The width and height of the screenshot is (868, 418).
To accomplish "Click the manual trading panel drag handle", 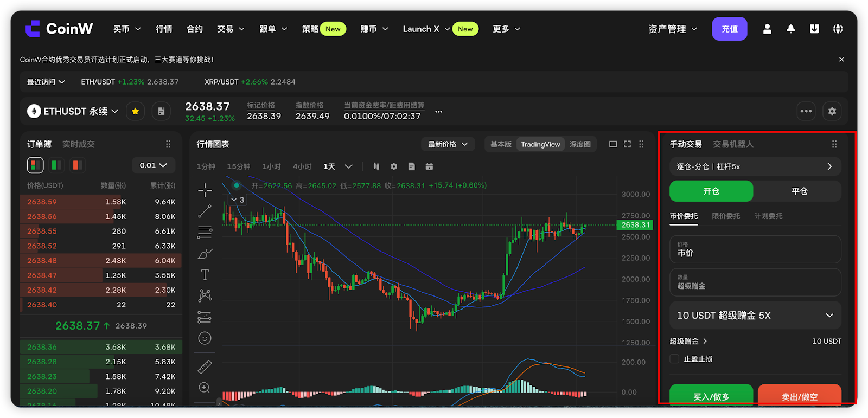I will click(x=834, y=144).
